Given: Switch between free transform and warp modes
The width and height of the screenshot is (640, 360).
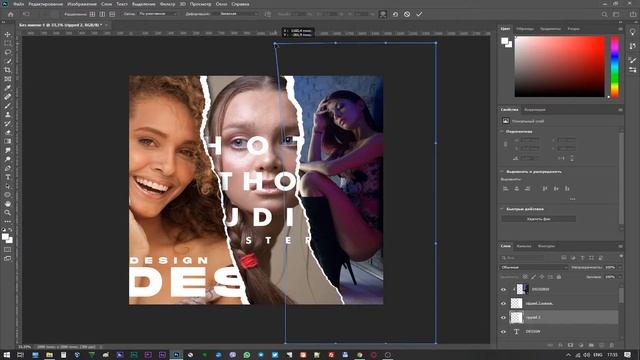Looking at the screenshot, I should 382,14.
